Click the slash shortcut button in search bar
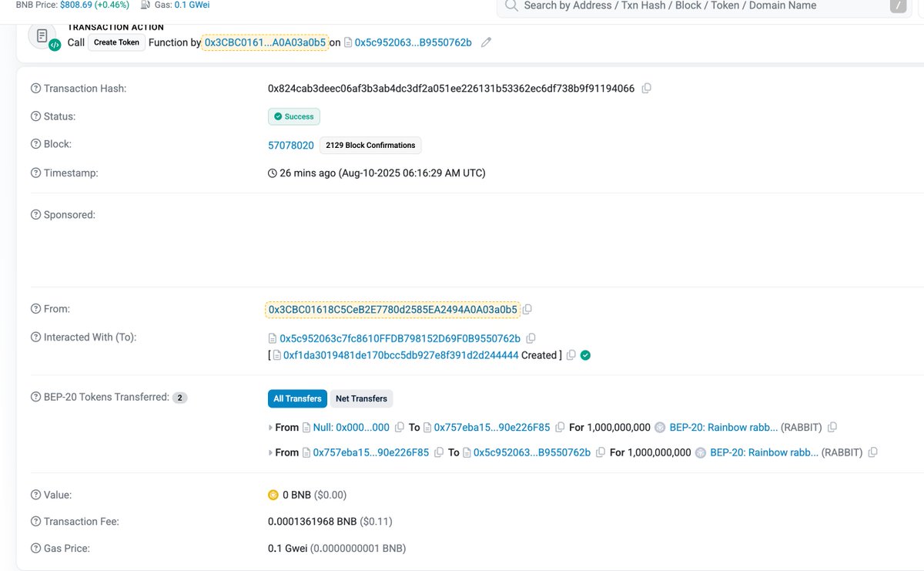The image size is (924, 571). [x=898, y=5]
